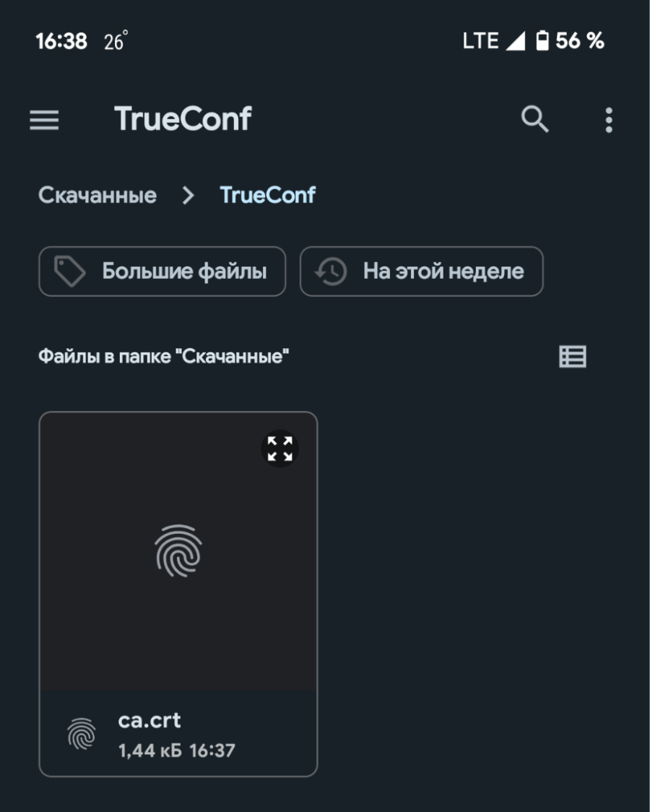This screenshot has height=812, width=650.
Task: Click the breadcrumb chevron arrow
Action: pos(188,195)
